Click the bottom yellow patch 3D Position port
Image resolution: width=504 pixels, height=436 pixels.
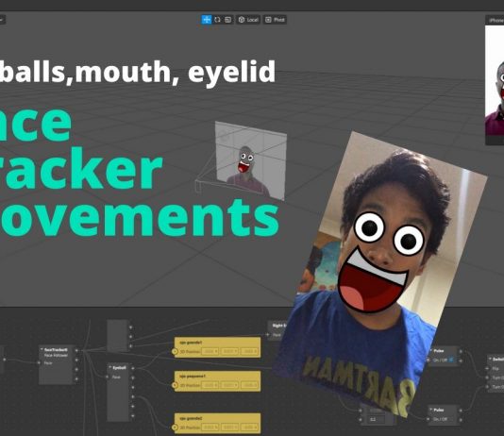point(175,428)
